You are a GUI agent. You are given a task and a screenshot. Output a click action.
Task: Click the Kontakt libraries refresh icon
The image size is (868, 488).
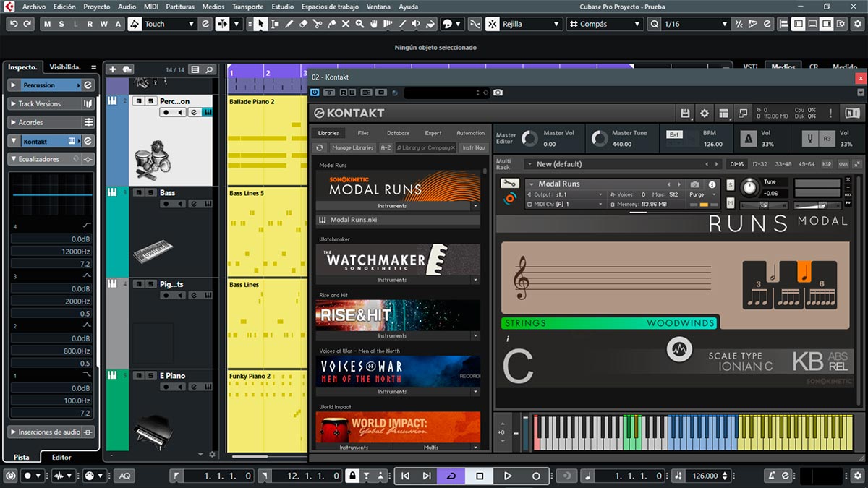[320, 147]
